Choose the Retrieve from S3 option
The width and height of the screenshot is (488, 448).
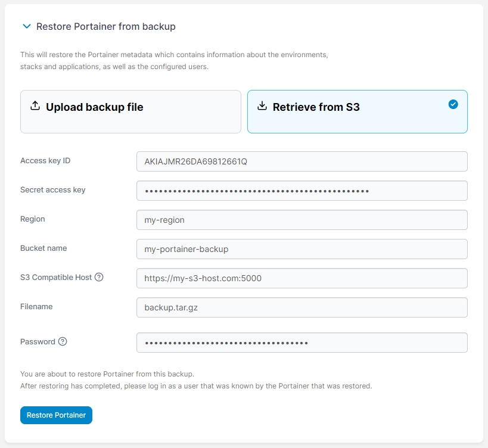357,111
